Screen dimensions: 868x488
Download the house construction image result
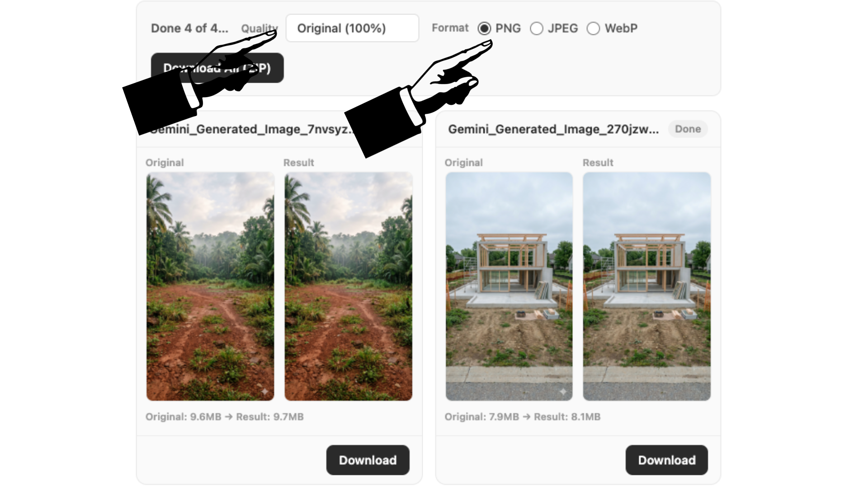pyautogui.click(x=666, y=460)
